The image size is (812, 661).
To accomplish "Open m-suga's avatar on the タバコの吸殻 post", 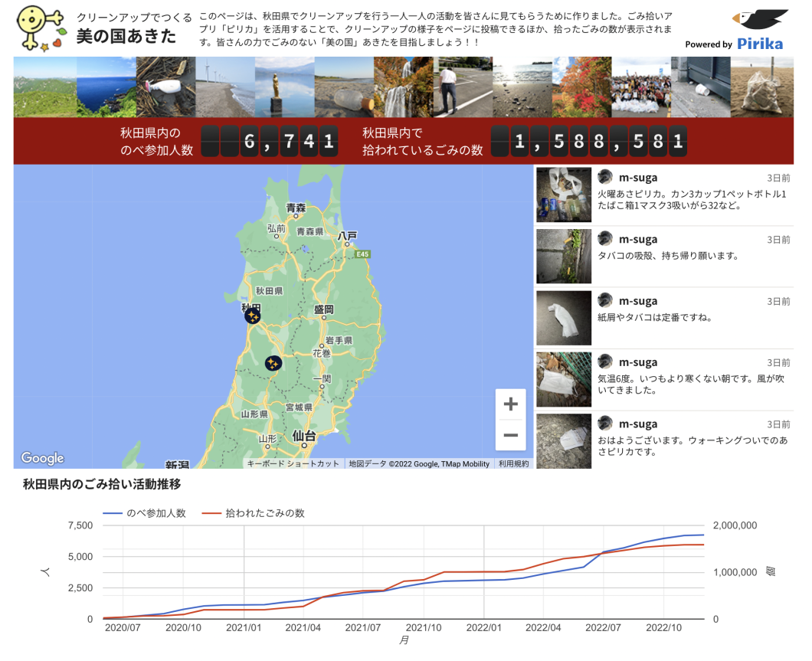I will [605, 239].
